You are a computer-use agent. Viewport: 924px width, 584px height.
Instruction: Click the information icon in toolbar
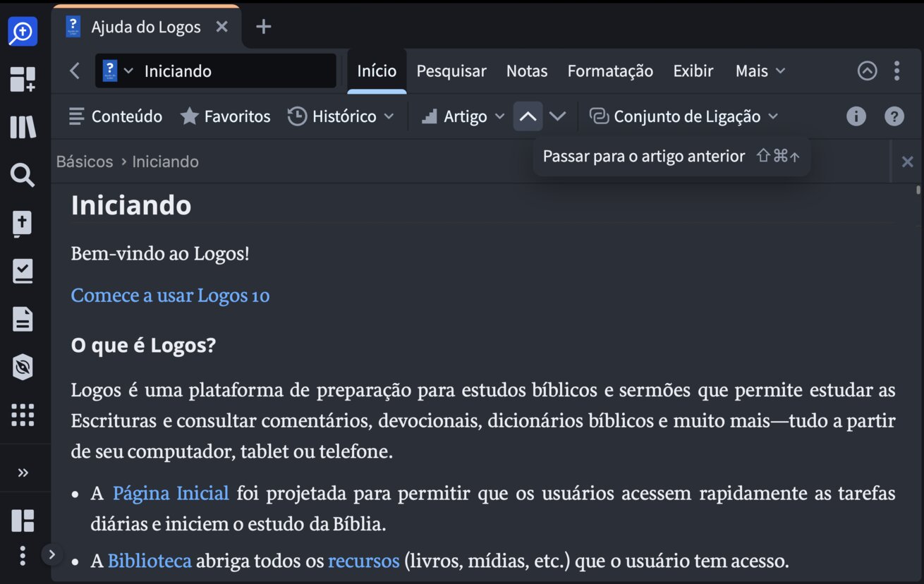856,116
